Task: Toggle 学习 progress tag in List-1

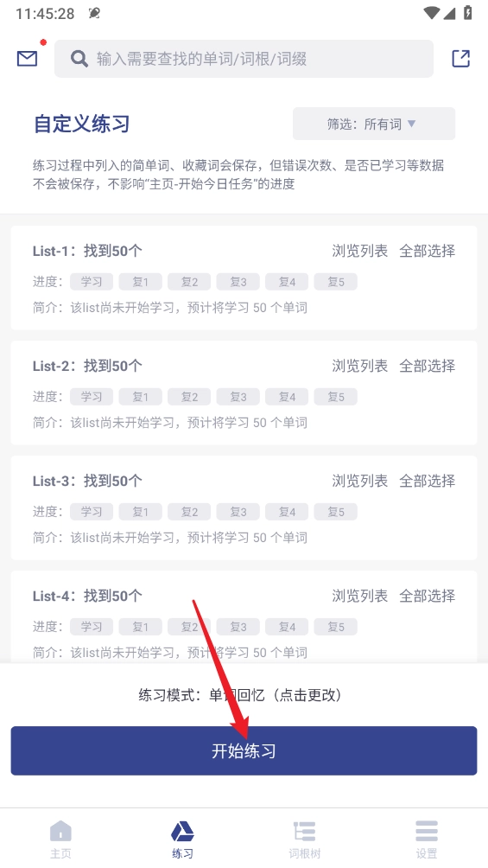Action: tap(92, 282)
